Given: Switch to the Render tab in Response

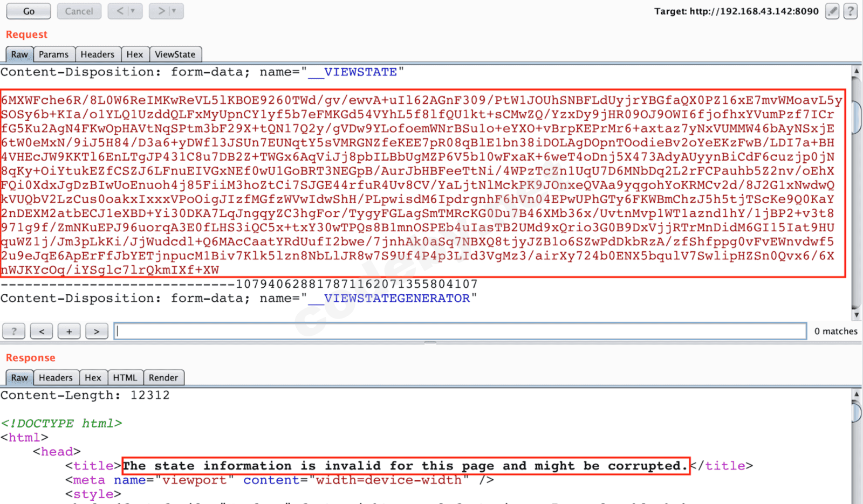Looking at the screenshot, I should pos(163,377).
